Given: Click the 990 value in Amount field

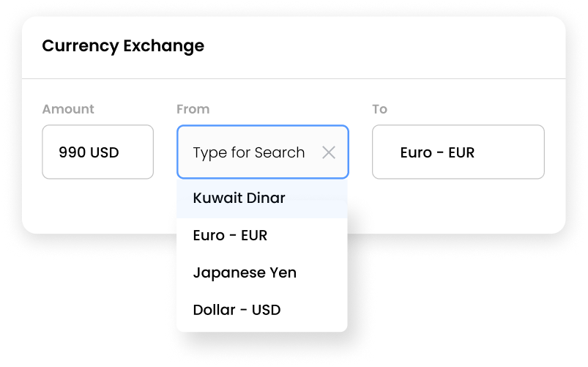Looking at the screenshot, I should (72, 153).
